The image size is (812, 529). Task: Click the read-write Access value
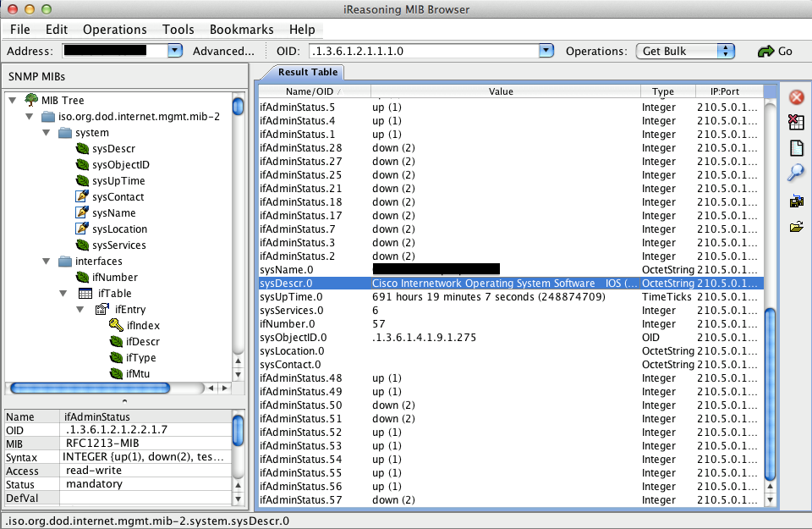145,471
